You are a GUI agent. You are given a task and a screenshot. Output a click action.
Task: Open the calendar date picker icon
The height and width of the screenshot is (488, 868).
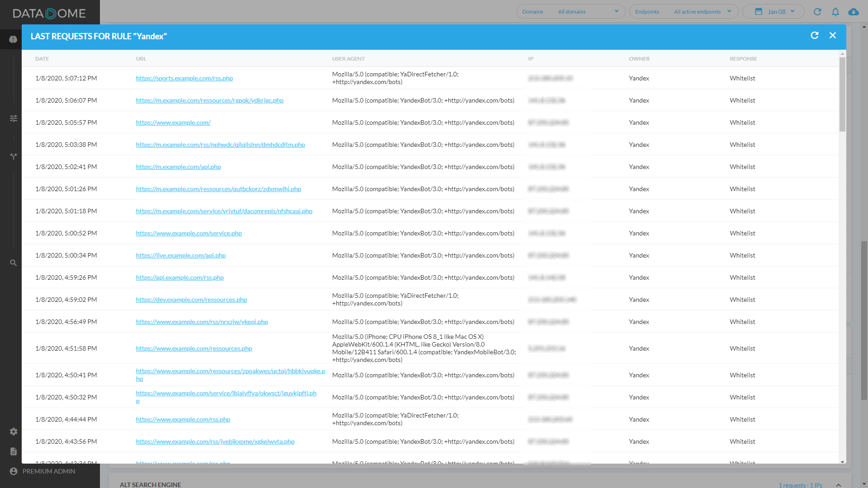pos(759,11)
